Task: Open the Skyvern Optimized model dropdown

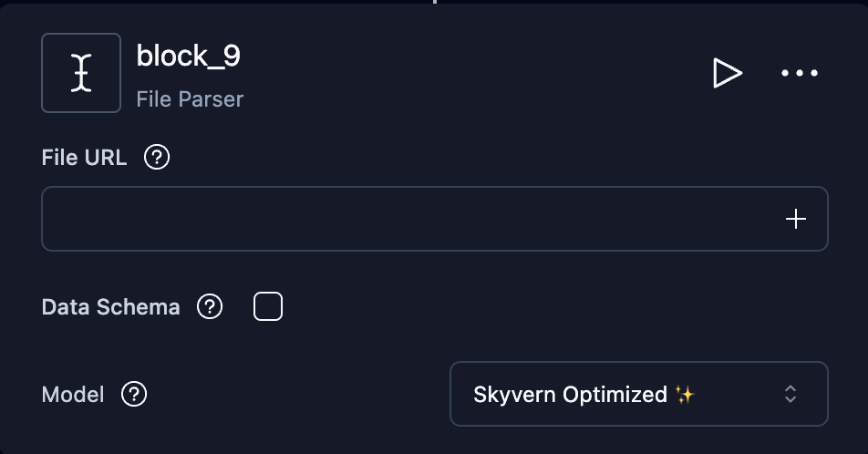Action: [x=638, y=394]
